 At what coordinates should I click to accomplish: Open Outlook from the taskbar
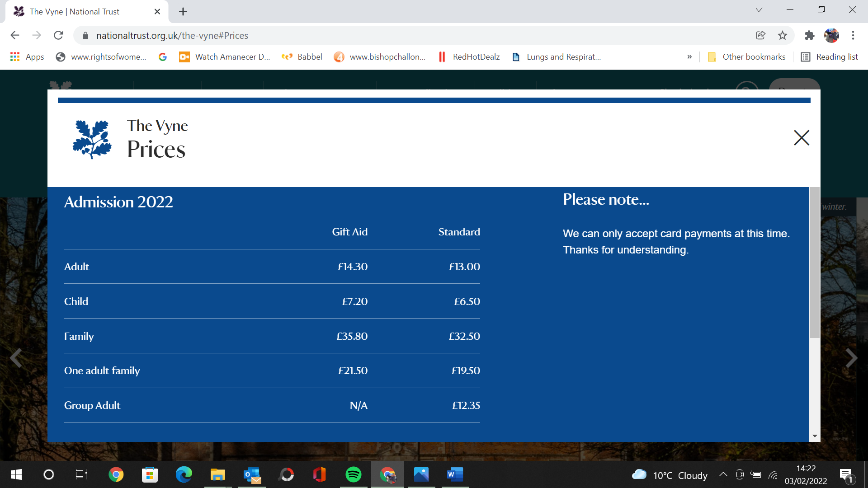(252, 474)
